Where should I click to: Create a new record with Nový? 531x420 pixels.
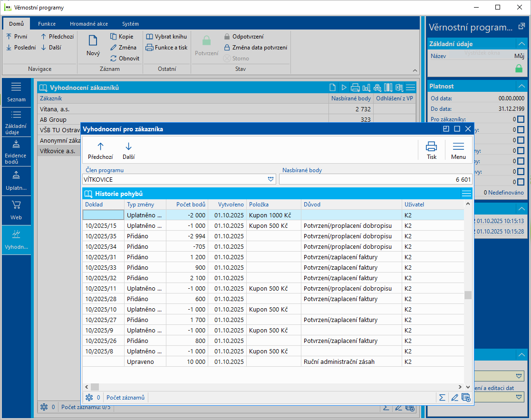pos(93,47)
